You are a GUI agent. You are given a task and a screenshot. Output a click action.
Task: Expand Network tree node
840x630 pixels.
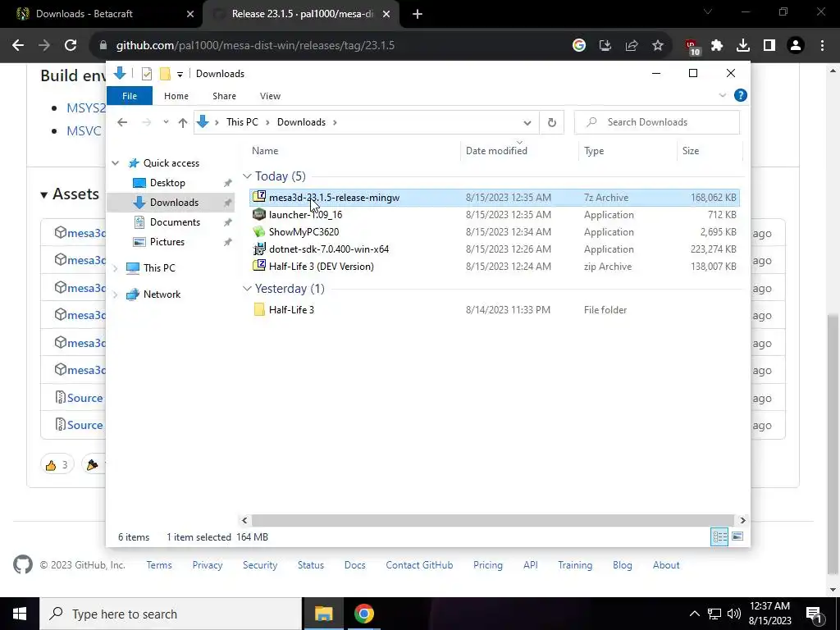tap(115, 294)
